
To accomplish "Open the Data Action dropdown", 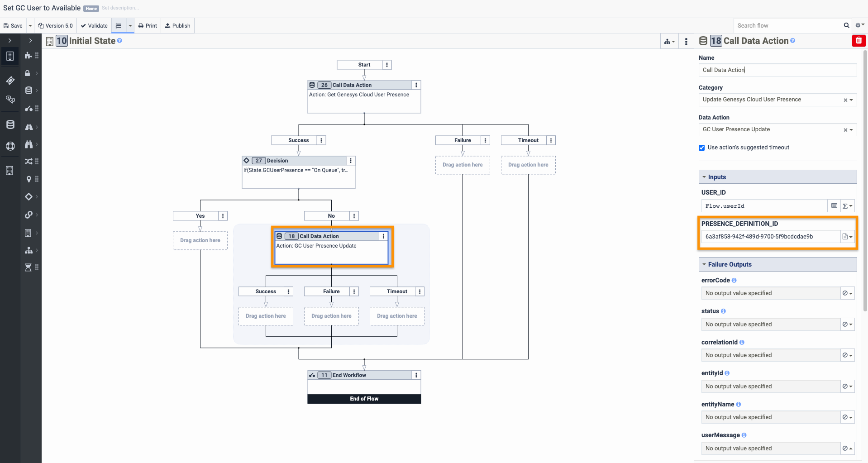I will click(x=777, y=129).
